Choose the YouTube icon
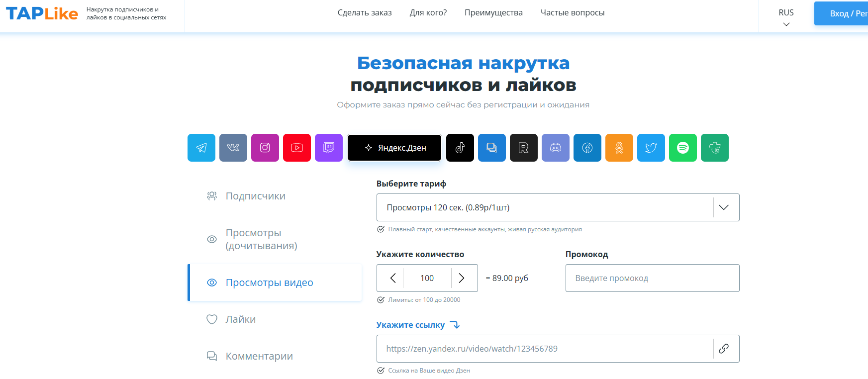The image size is (868, 379). (x=297, y=148)
